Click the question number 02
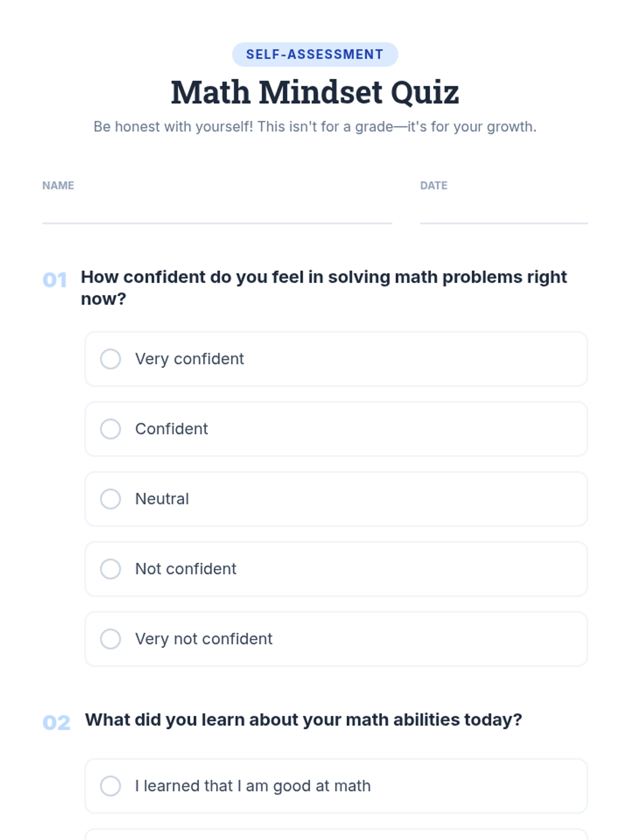630x840 pixels. tap(56, 723)
